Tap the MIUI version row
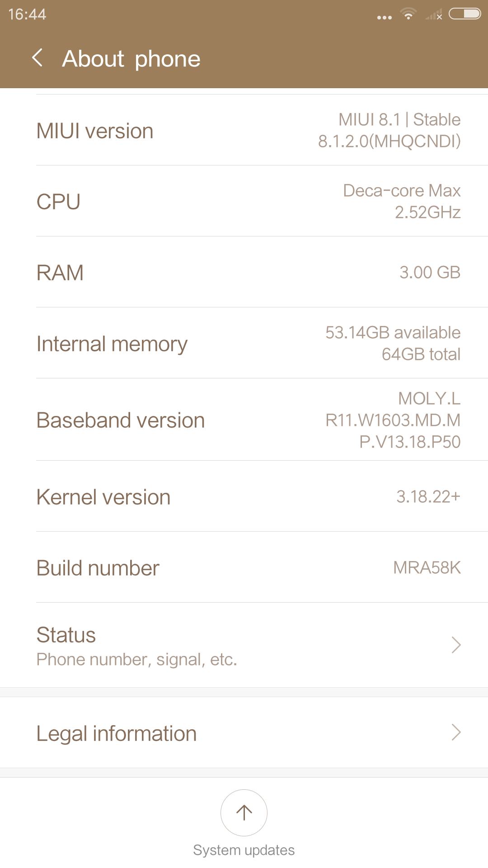This screenshot has height=868, width=488. click(x=244, y=130)
